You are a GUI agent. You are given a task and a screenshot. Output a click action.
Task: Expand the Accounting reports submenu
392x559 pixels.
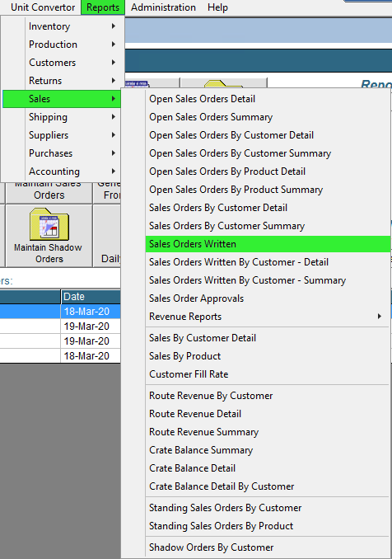[x=62, y=171]
